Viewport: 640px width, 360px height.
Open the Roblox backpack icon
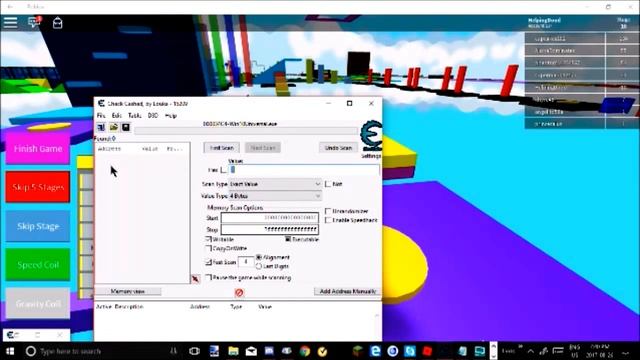pos(58,23)
